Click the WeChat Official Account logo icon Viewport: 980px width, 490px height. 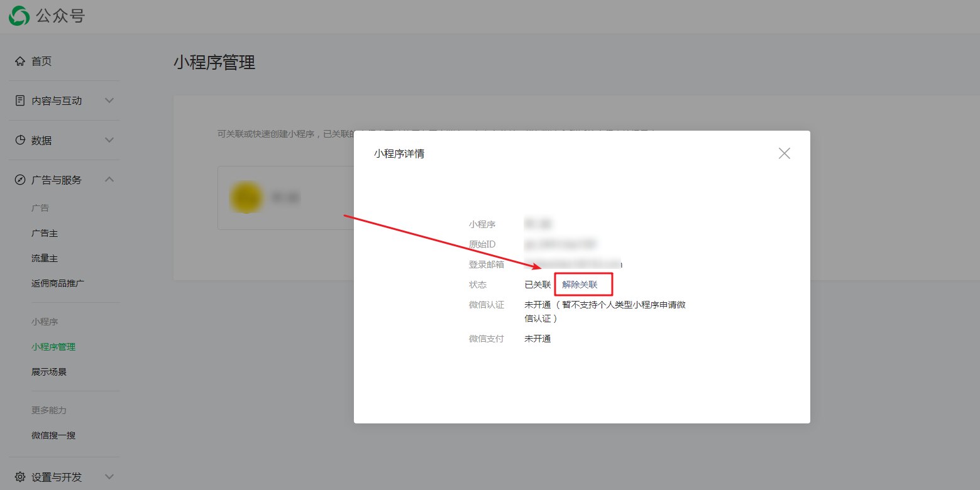pos(19,16)
